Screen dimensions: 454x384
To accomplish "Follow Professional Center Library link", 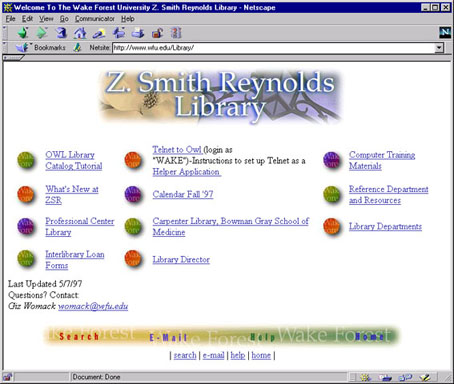I will tap(80, 227).
